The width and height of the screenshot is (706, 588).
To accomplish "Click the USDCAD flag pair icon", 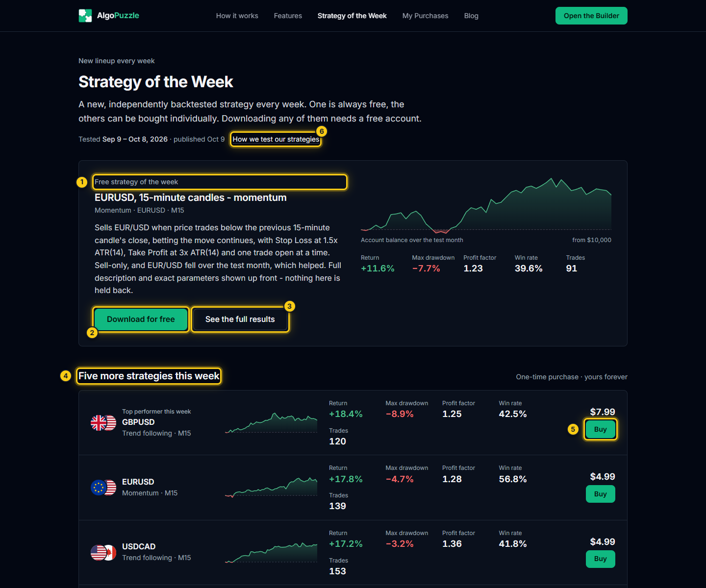I will pyautogui.click(x=103, y=552).
